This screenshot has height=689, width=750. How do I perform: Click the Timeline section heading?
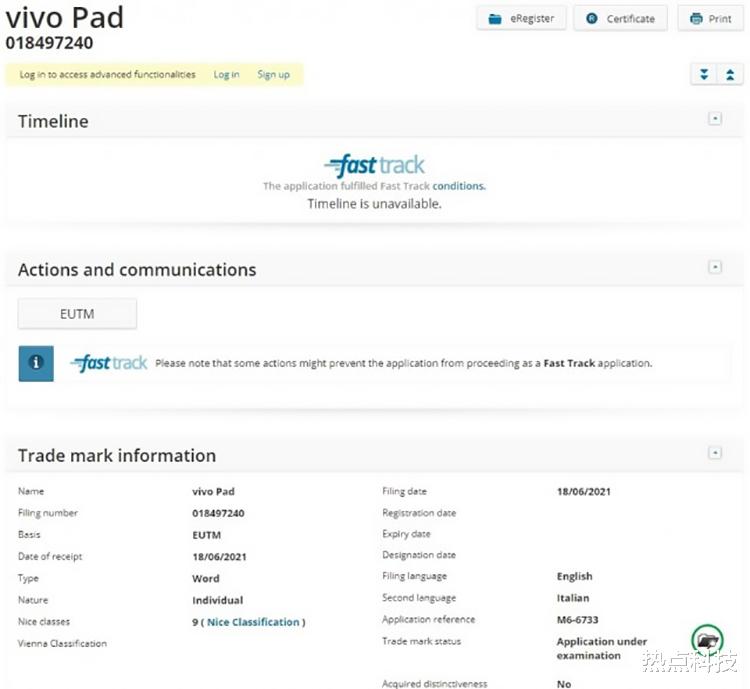[x=53, y=122]
